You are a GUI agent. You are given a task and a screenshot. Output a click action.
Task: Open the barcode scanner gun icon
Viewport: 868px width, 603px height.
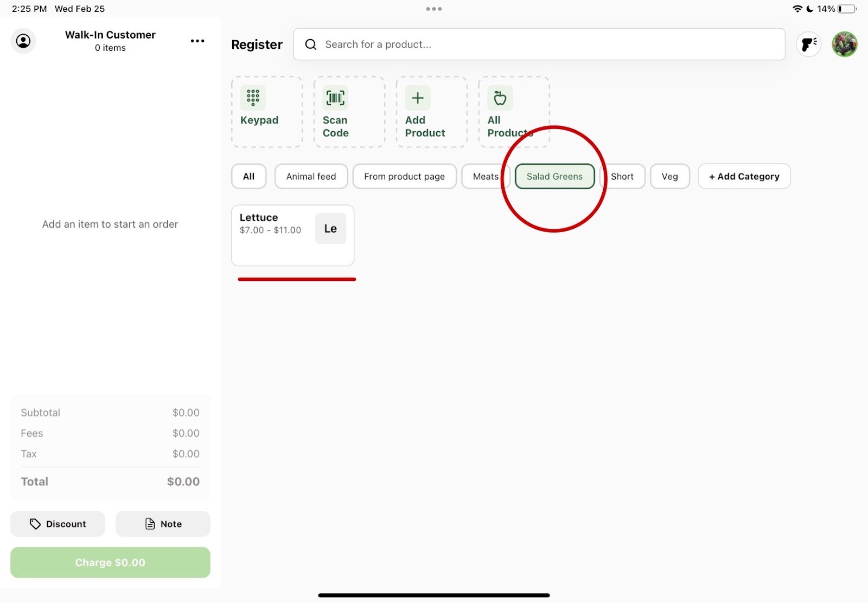[808, 44]
